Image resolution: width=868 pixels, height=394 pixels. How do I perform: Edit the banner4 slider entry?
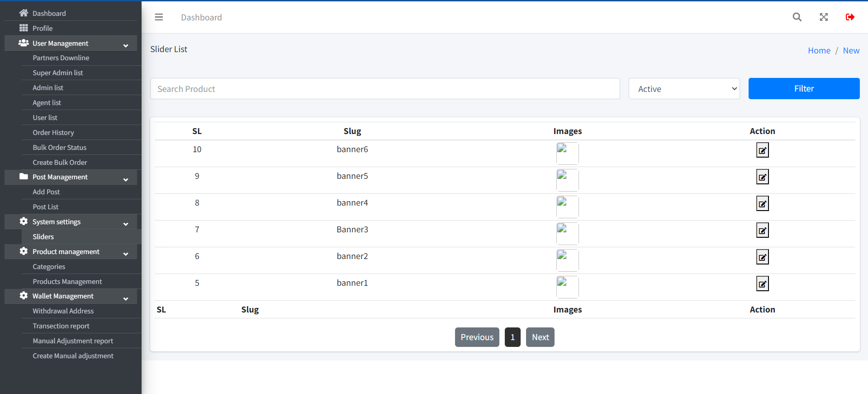[x=762, y=204]
